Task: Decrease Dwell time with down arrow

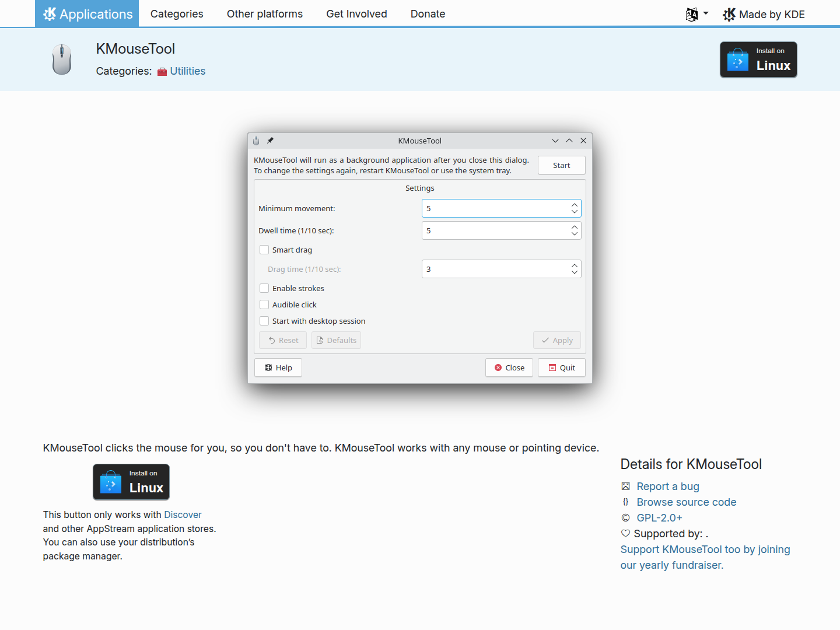Action: tap(575, 234)
